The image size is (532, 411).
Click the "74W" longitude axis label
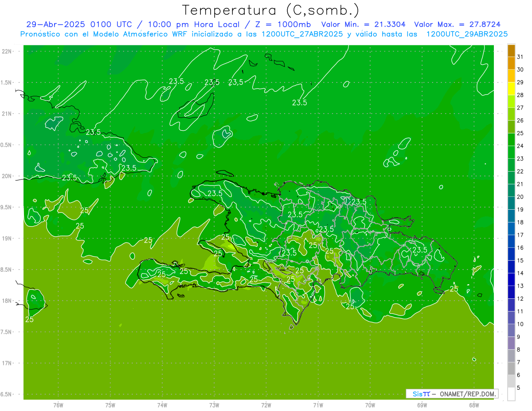(162, 405)
